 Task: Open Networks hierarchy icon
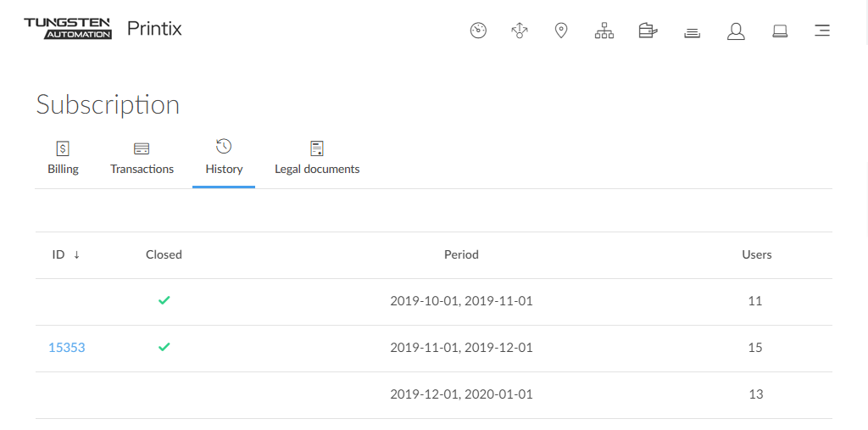(604, 31)
